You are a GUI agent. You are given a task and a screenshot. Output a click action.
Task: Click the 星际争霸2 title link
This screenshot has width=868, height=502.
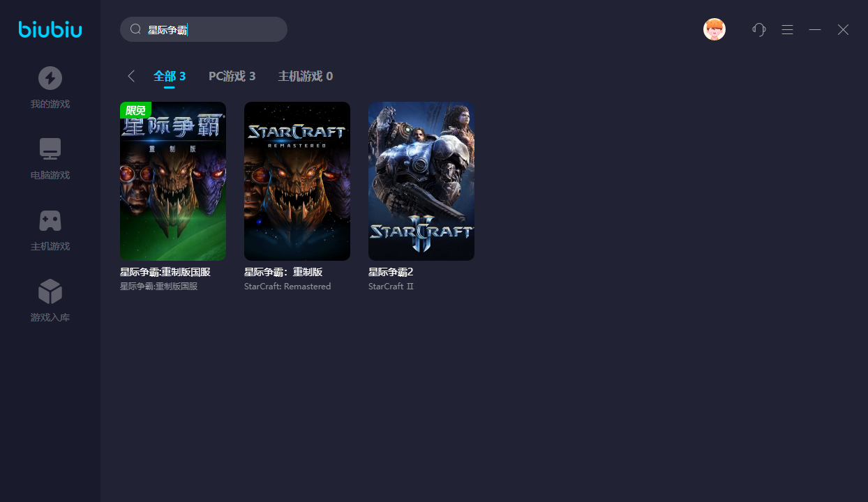coord(391,272)
